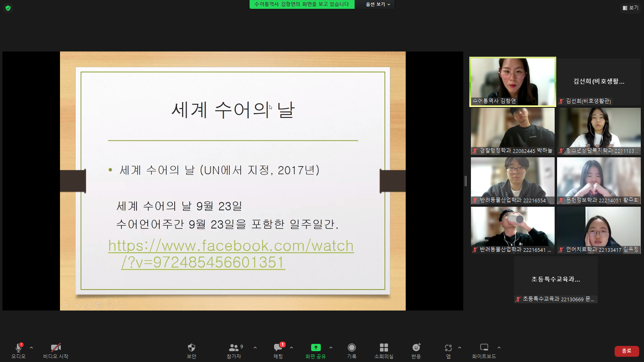This screenshot has height=362, width=644.
Task: Click the green encryption shield icon
Action: [8, 8]
